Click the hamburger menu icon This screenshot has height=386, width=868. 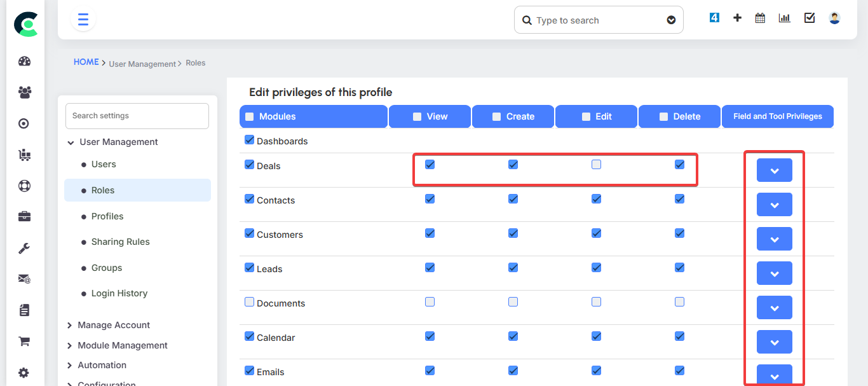83,20
